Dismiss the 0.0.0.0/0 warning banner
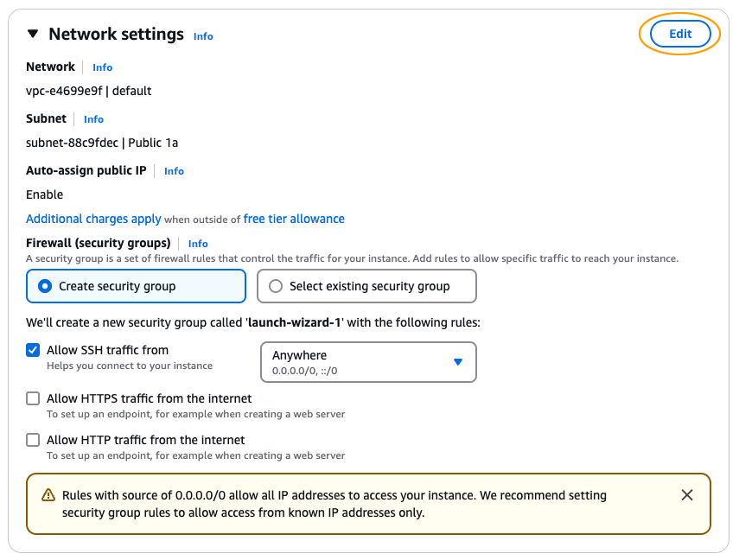Viewport: 739px width, 560px height. coord(687,494)
